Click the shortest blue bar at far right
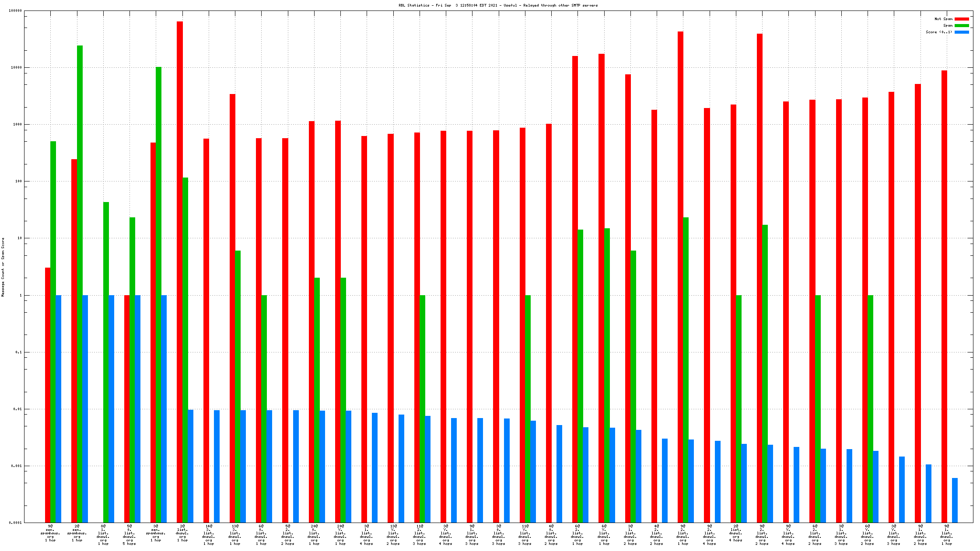This screenshot has width=980, height=551. pyautogui.click(x=955, y=500)
